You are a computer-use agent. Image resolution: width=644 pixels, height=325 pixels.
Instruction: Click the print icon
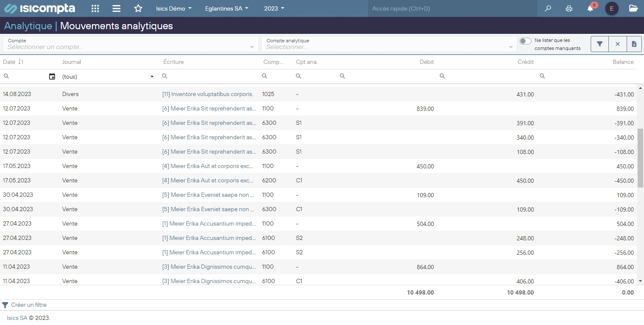tap(569, 8)
